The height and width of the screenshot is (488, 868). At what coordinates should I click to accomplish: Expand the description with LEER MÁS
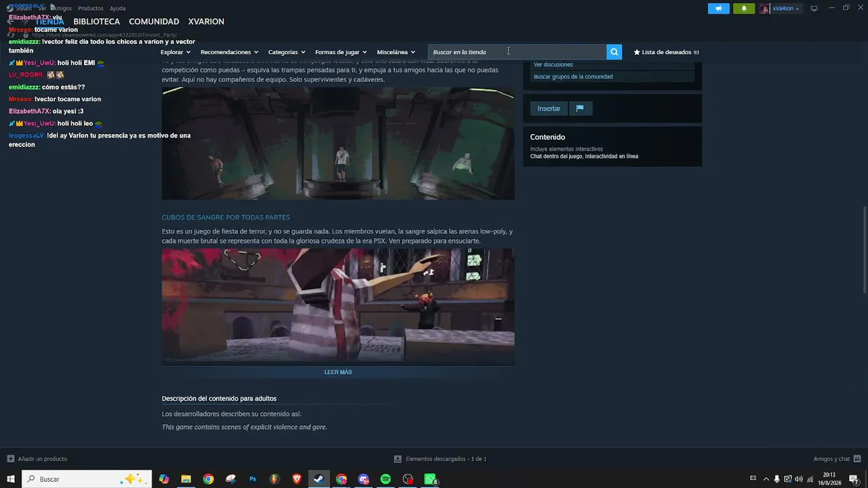(338, 372)
